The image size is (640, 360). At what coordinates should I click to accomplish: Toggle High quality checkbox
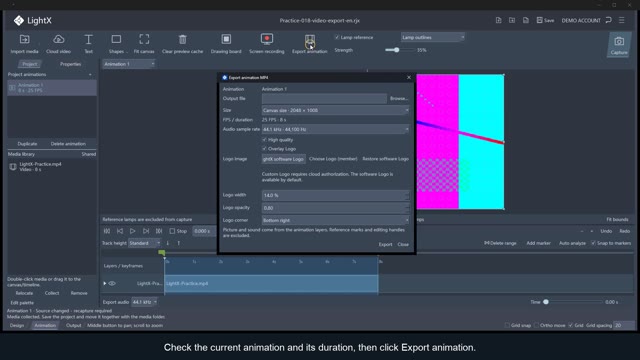[x=264, y=140]
